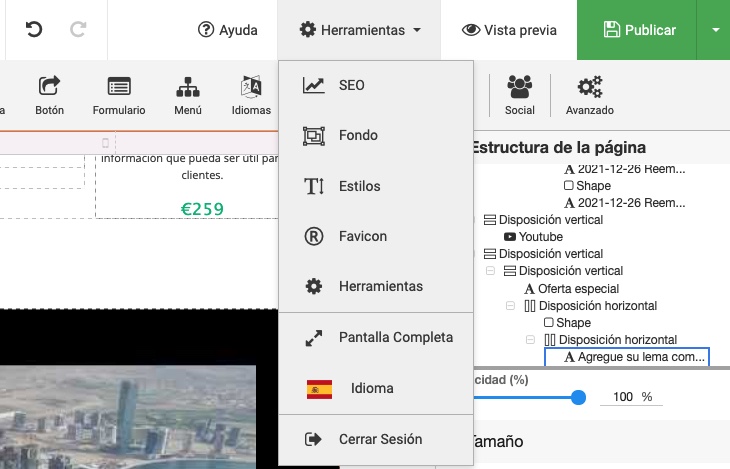Expand the Publicar dropdown arrow
Viewport: 730px width, 469px height.
coord(715,30)
